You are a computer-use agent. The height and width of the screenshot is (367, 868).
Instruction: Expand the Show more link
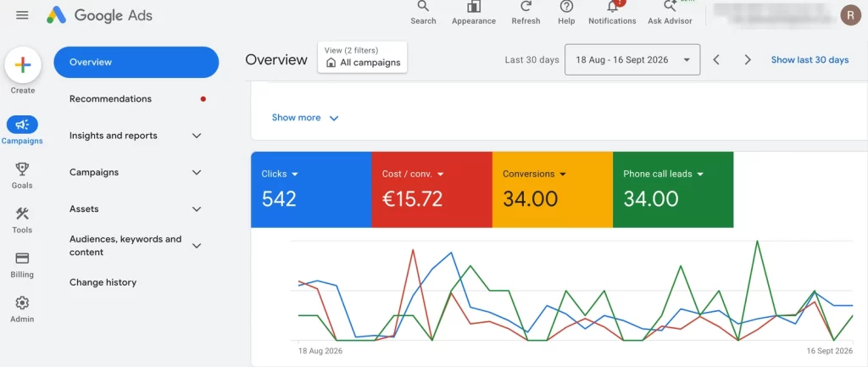pos(305,118)
